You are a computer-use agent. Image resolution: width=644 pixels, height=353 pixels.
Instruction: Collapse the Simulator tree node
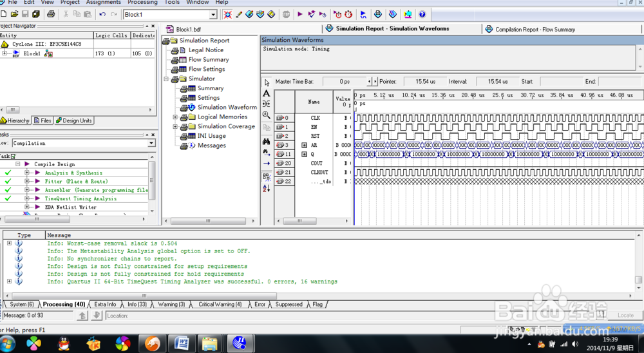pos(166,79)
